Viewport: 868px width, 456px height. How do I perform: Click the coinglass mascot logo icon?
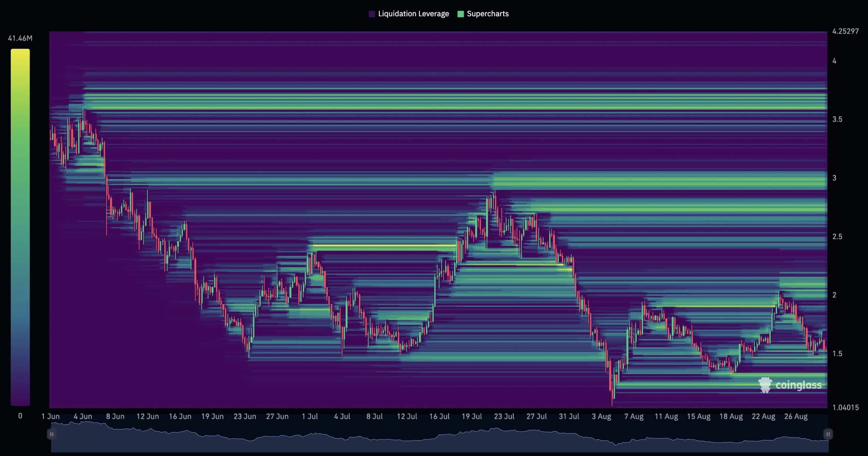coord(765,385)
